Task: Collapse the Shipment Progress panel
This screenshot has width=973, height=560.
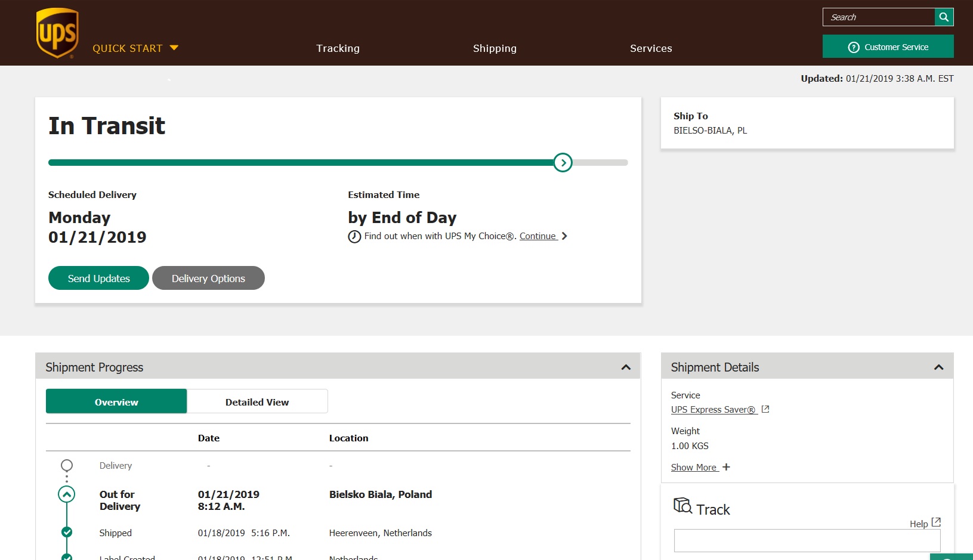Action: (x=626, y=367)
